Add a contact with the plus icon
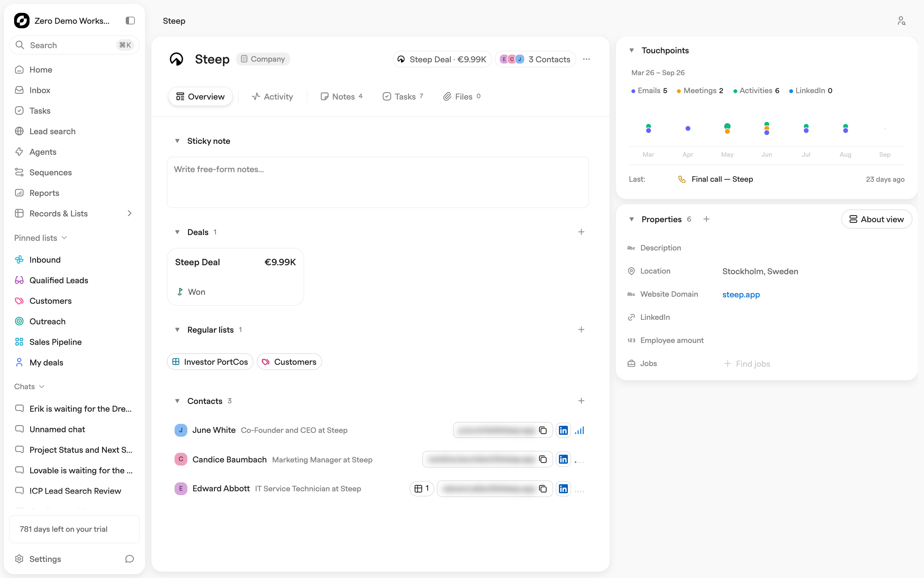Viewport: 924px width, 578px height. (581, 401)
